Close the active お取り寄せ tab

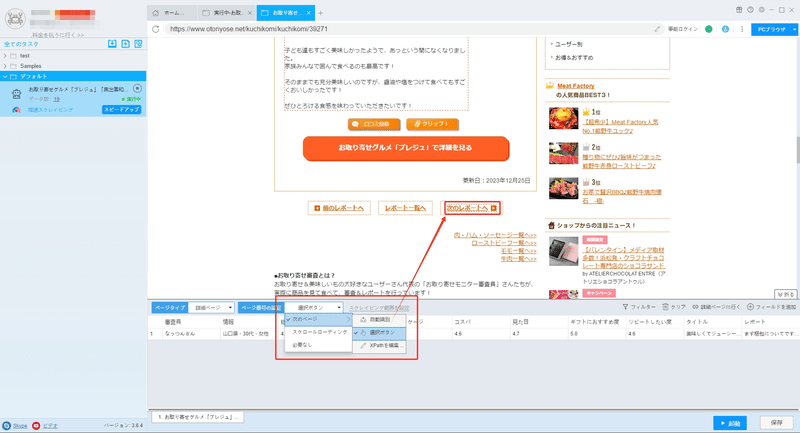tap(309, 13)
